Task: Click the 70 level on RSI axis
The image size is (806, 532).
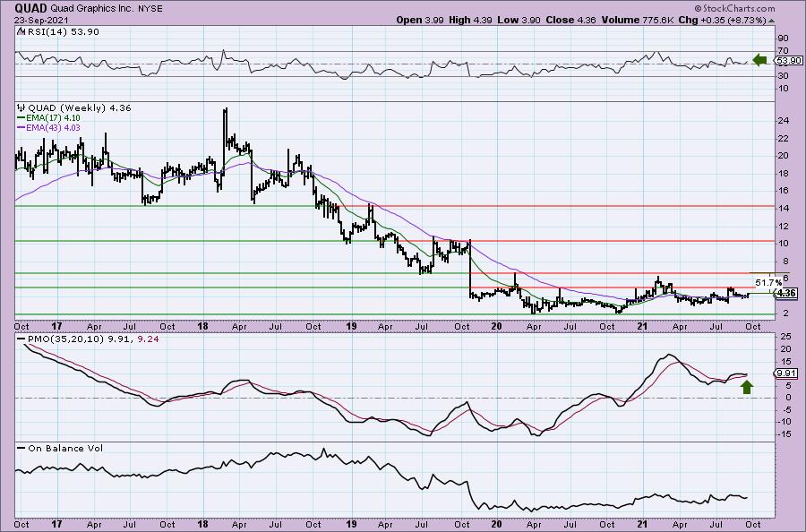Action: click(783, 51)
